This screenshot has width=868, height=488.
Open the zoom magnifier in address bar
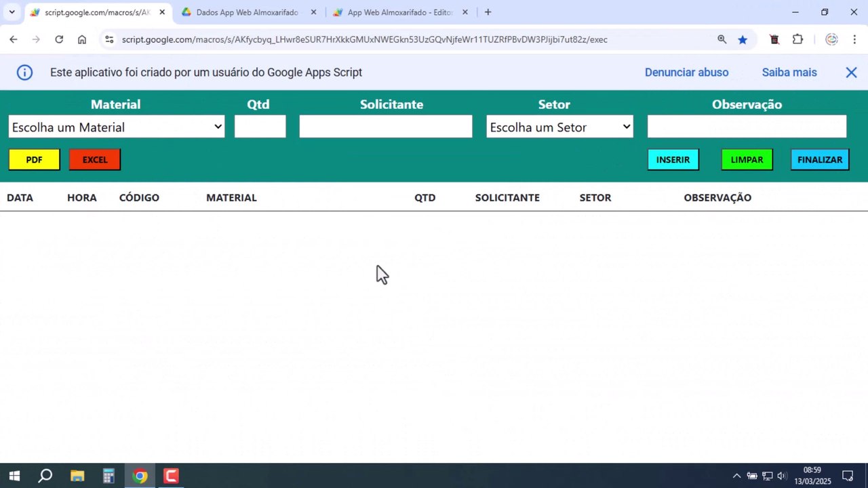point(722,39)
